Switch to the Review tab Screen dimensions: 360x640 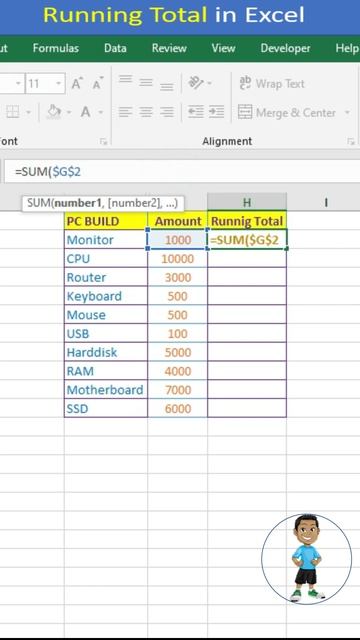pyautogui.click(x=169, y=48)
